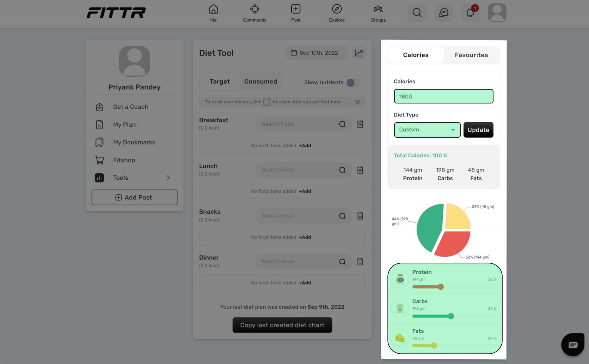This screenshot has width=589, height=364.
Task: Click Breakfast search magnifier icon
Action: 342,124
